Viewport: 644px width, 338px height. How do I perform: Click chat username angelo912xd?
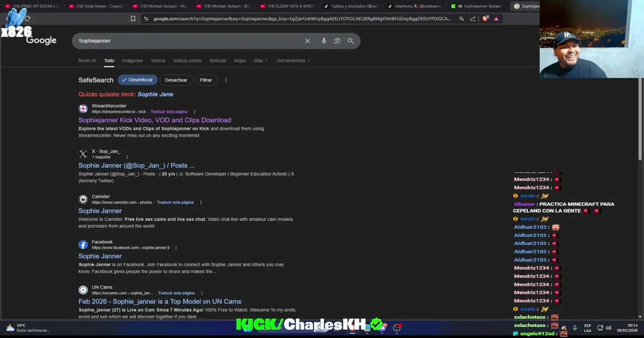(536, 334)
